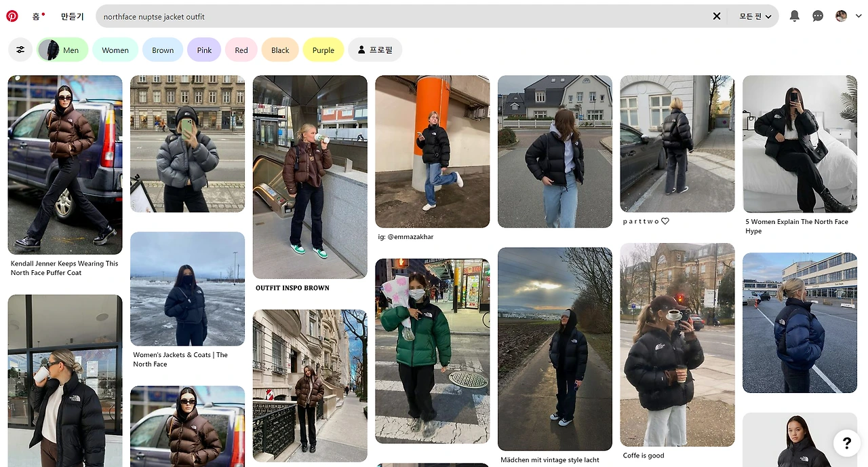Filter by Red color chip
Viewport: 868px width, 467px height.
pos(241,50)
